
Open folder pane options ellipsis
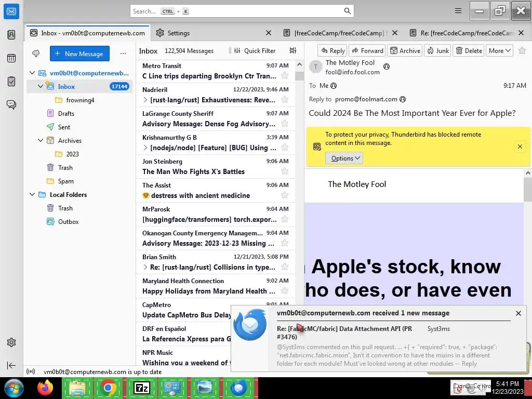click(x=123, y=54)
